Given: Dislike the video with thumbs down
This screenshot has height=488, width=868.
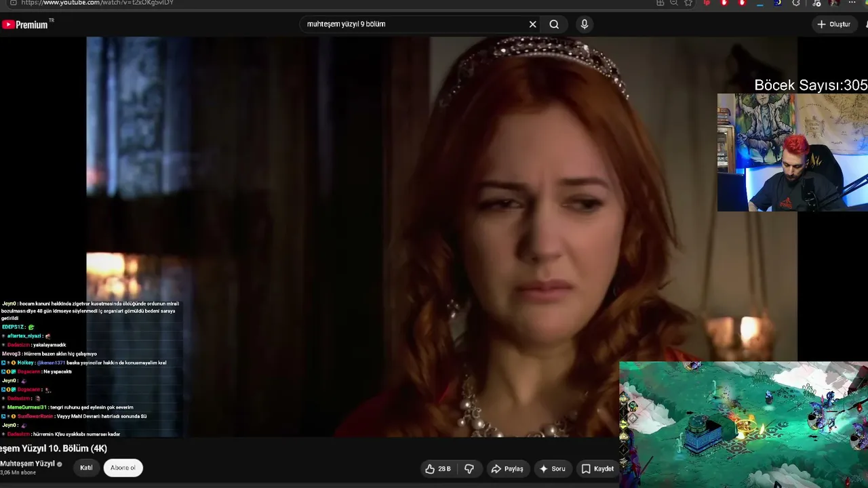Looking at the screenshot, I should click(x=469, y=469).
